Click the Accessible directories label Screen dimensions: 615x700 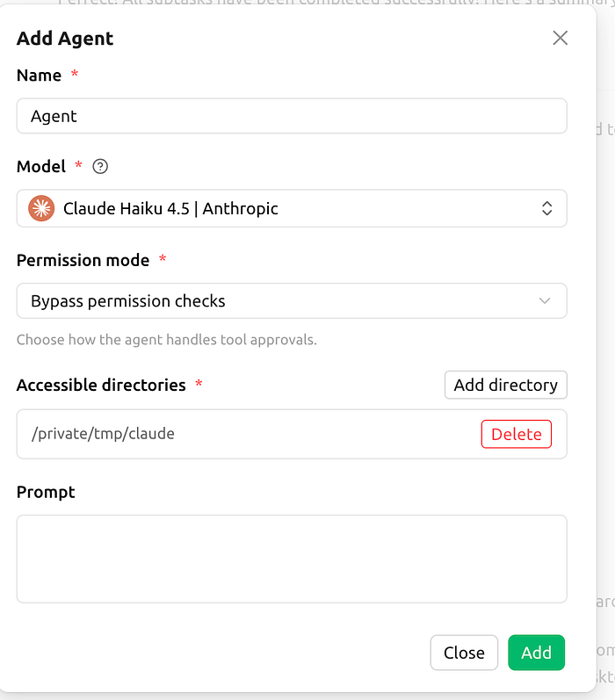click(101, 385)
